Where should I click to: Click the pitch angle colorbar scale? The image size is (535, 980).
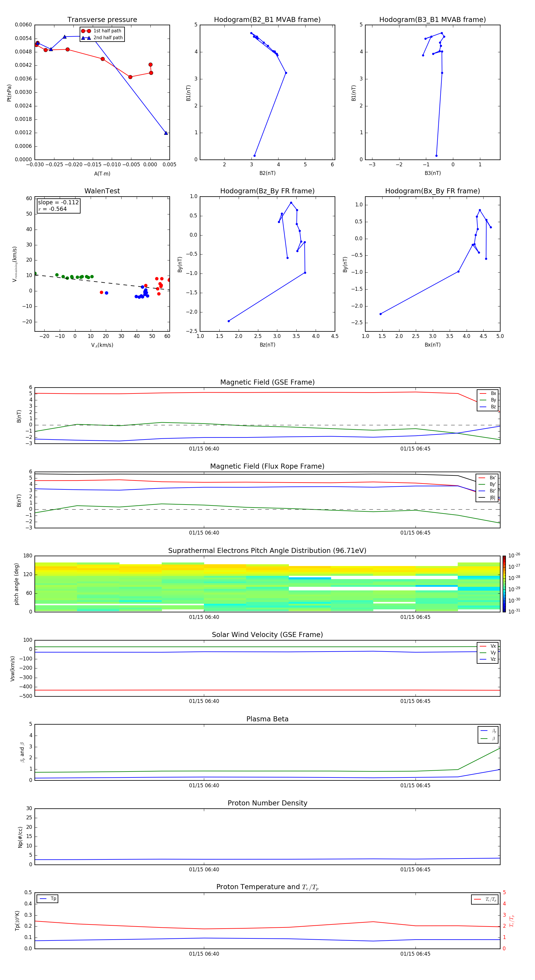click(504, 584)
